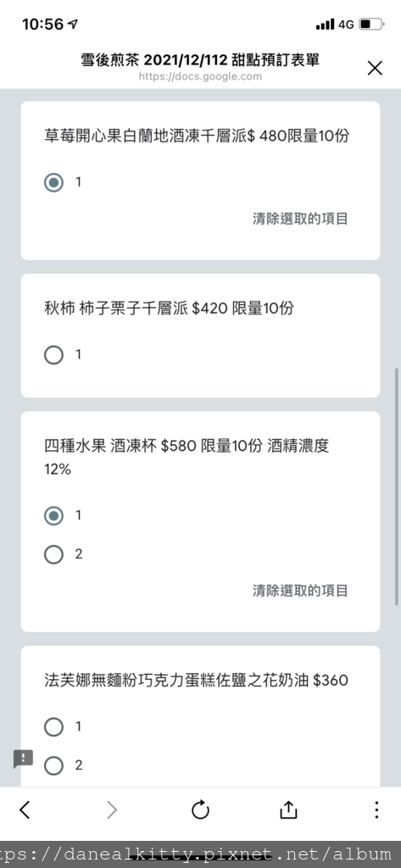Reload the page with the refresh icon

coord(200,810)
